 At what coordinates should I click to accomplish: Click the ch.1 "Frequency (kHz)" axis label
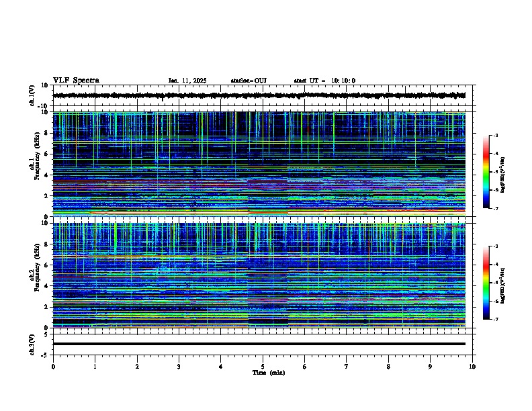click(37, 156)
